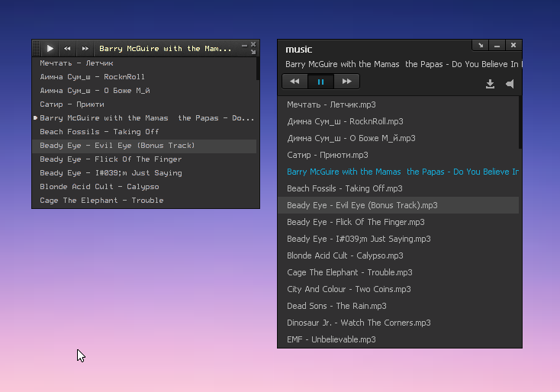Click the speaker volume icon in music window
Screen dimensions: 560x392
pos(510,84)
